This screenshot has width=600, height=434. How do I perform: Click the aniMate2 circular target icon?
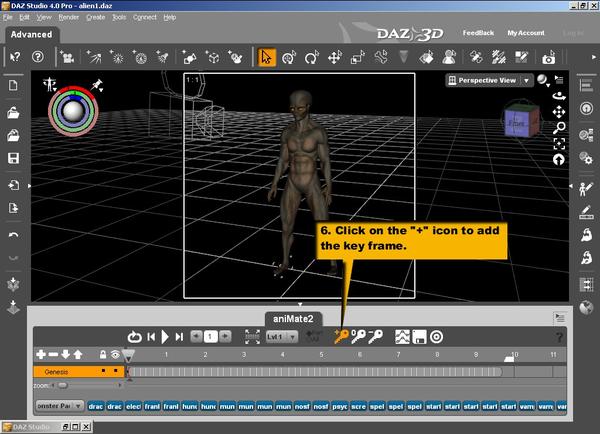pos(437,337)
